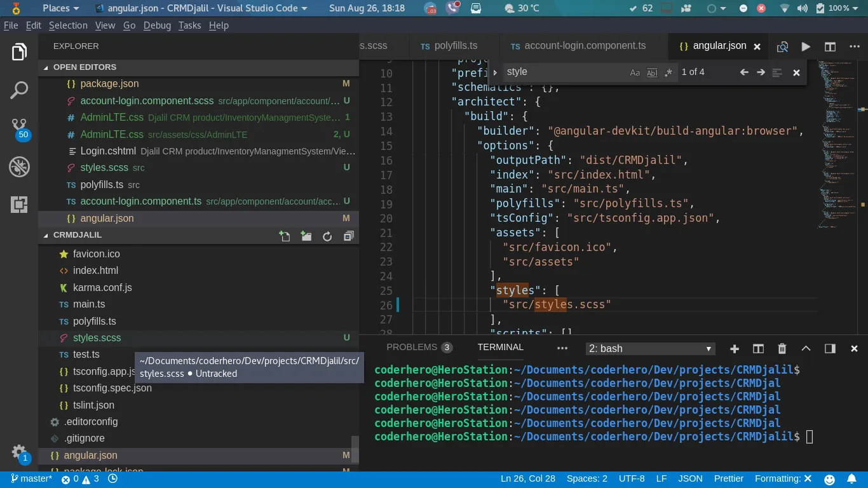Click Prettier in the status bar
Viewport: 868px width, 488px height.
[x=728, y=478]
